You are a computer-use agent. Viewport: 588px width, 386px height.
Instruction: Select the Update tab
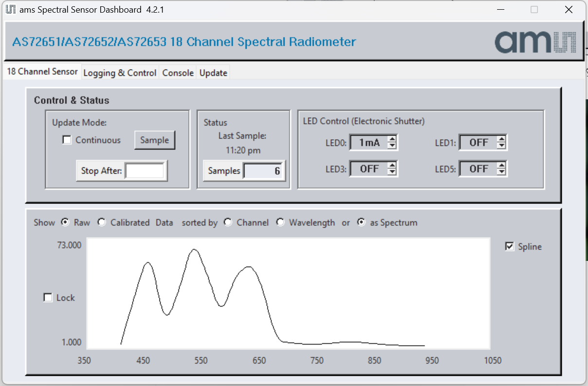(x=213, y=73)
